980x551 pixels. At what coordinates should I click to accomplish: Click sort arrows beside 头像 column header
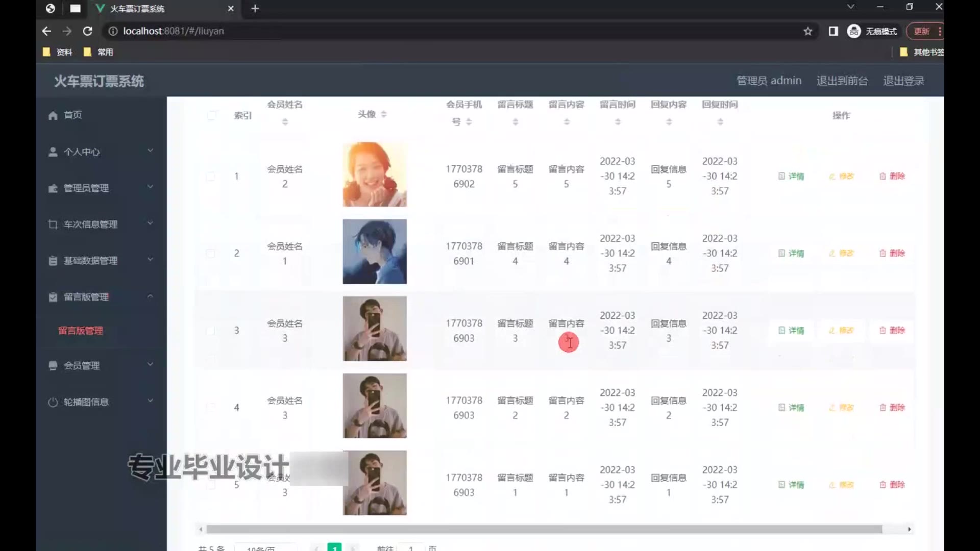coord(384,114)
